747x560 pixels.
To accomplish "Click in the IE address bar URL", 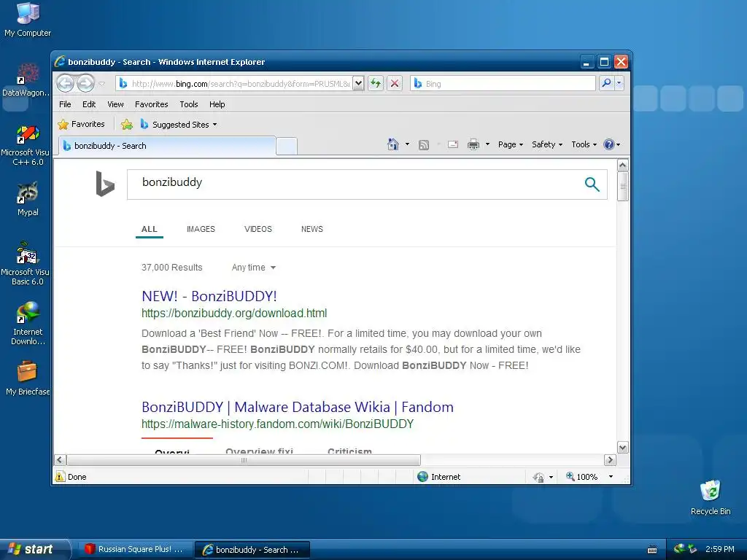I will click(234, 84).
